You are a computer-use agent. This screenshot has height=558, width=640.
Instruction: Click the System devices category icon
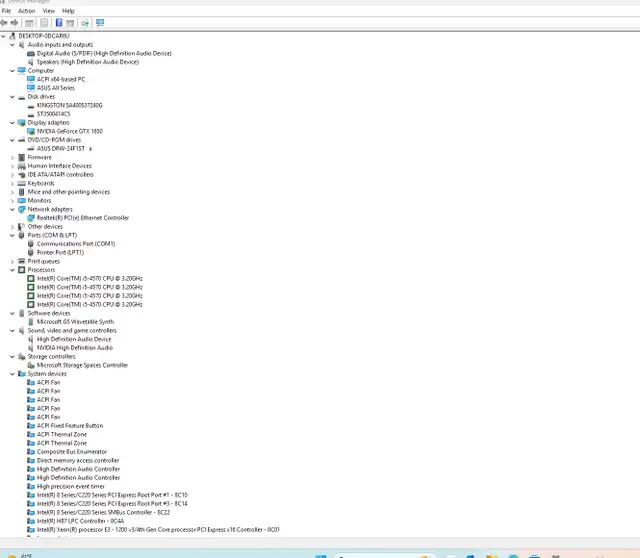pyautogui.click(x=22, y=374)
